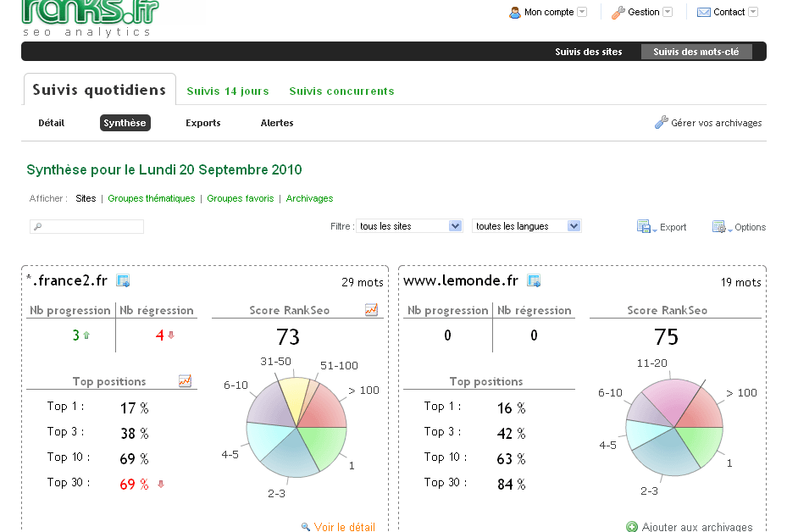Open chart icon beside france2 Top positions

[186, 381]
